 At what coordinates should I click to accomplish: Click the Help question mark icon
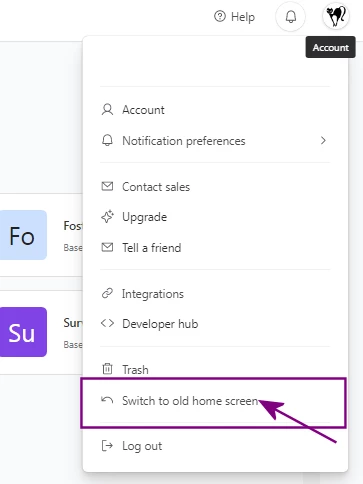point(220,16)
